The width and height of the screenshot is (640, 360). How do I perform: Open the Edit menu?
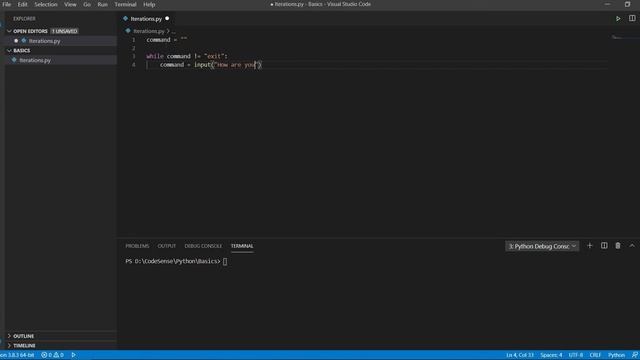pyautogui.click(x=22, y=4)
